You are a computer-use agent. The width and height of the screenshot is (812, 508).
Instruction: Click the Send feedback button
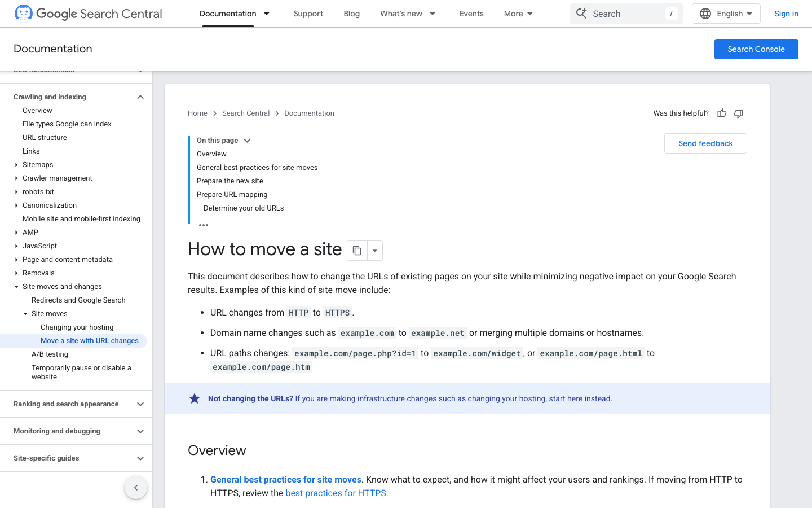[x=705, y=143]
